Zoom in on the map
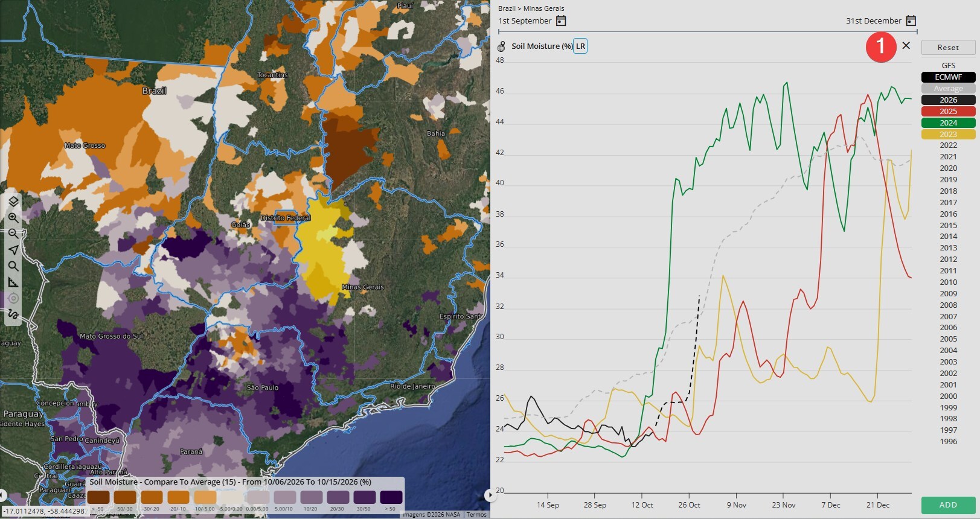Image resolution: width=980 pixels, height=519 pixels. tap(13, 217)
